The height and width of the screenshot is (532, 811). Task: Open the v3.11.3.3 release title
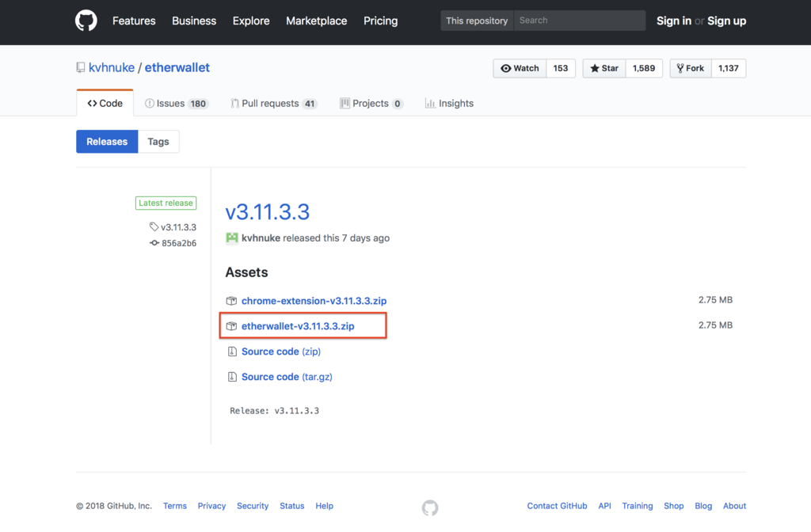click(268, 212)
